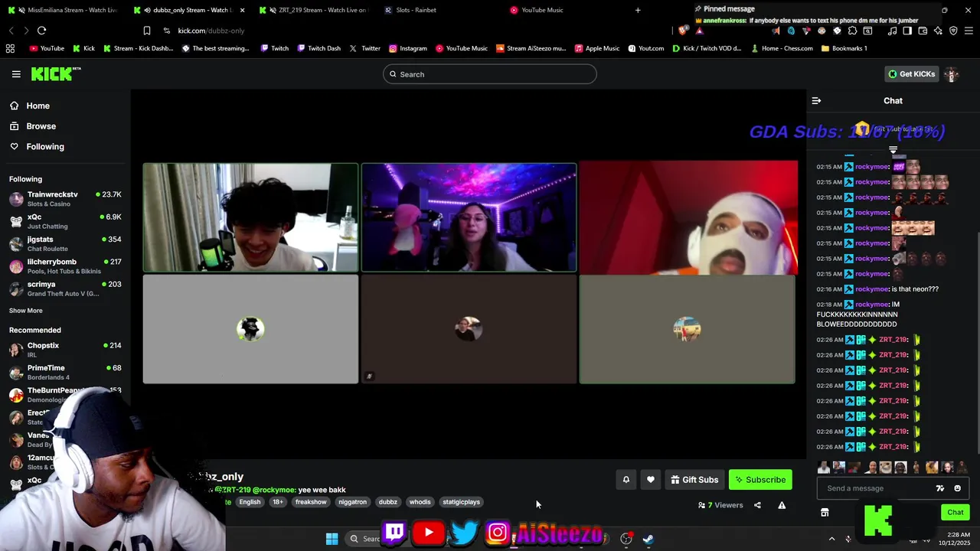980x551 pixels.
Task: Toggle the Kick sidebar hamburger menu
Action: click(16, 74)
